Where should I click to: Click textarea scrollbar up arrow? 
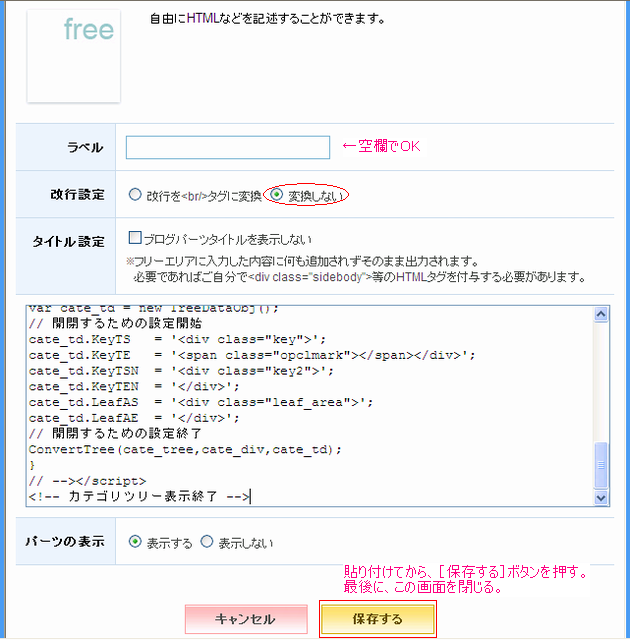pos(601,314)
